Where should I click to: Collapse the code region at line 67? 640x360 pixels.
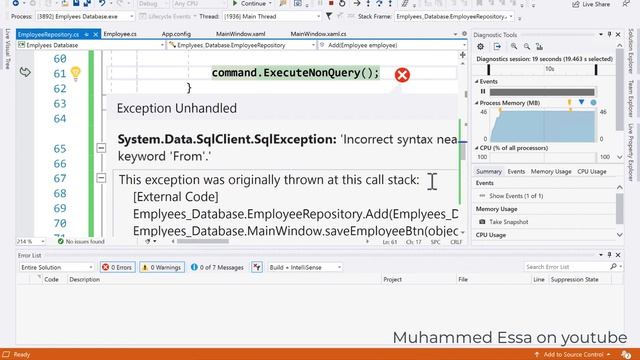(101, 178)
